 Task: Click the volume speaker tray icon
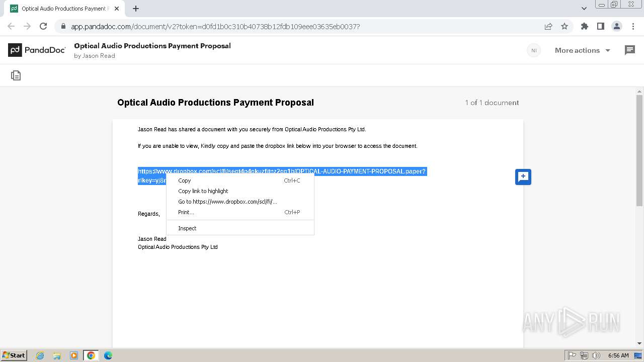coord(596,355)
